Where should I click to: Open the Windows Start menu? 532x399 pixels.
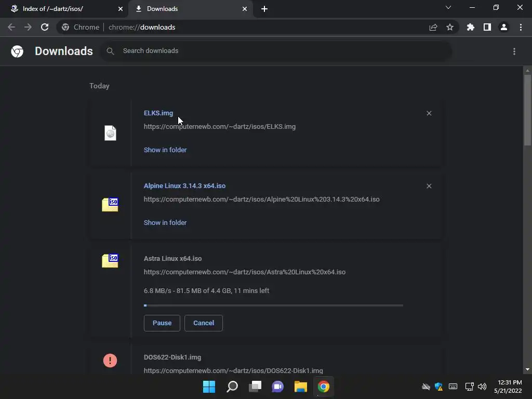209,387
